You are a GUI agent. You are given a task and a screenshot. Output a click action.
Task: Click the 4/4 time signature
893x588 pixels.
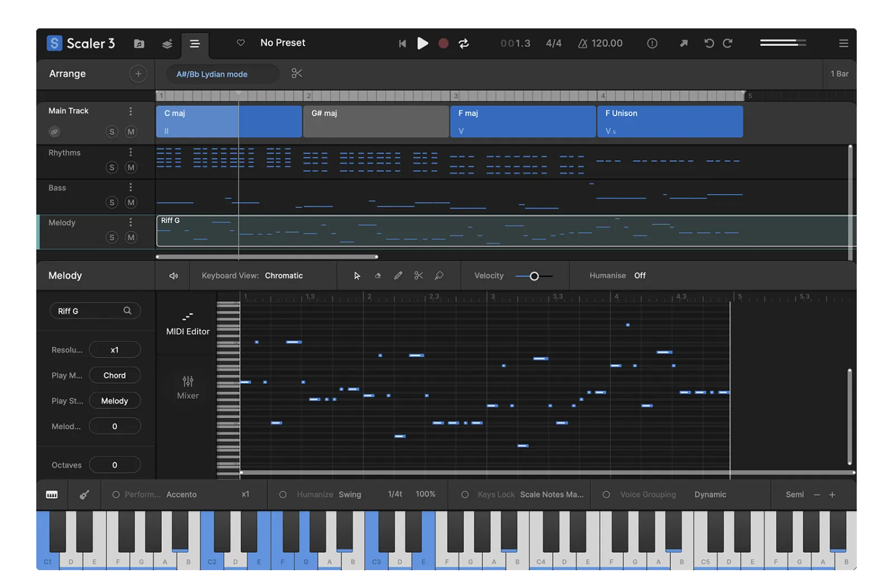(554, 43)
